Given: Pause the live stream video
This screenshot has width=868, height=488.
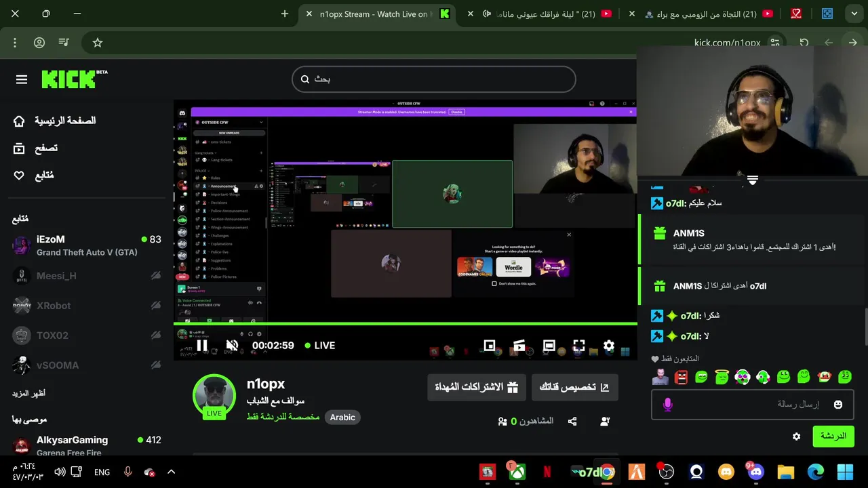Looking at the screenshot, I should coord(202,346).
